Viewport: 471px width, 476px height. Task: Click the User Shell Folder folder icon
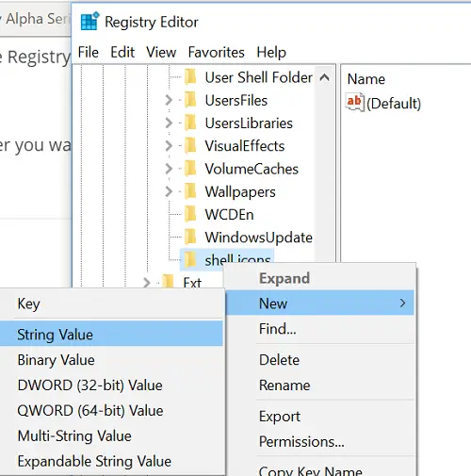pyautogui.click(x=190, y=77)
